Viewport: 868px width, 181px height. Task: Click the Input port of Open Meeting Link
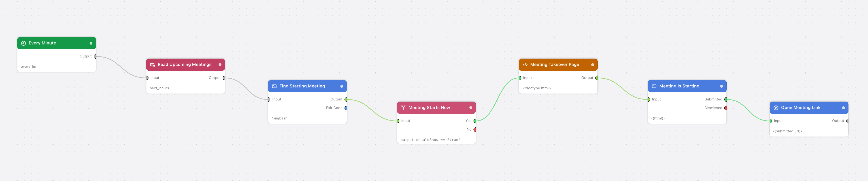771,121
